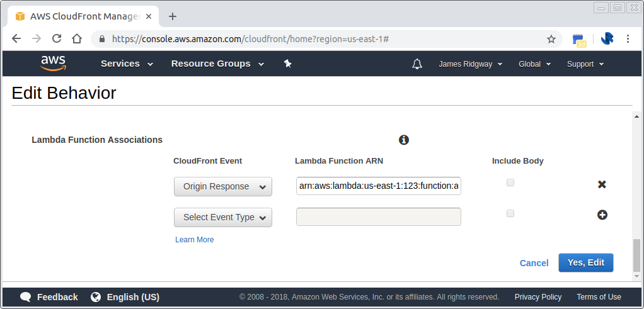
Task: Open the Global region menu
Action: tap(534, 64)
